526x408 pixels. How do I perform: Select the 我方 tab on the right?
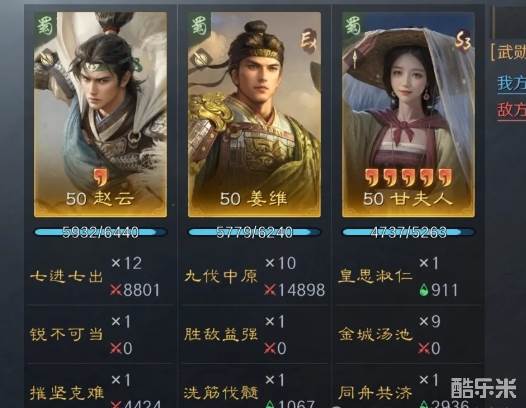click(x=512, y=83)
